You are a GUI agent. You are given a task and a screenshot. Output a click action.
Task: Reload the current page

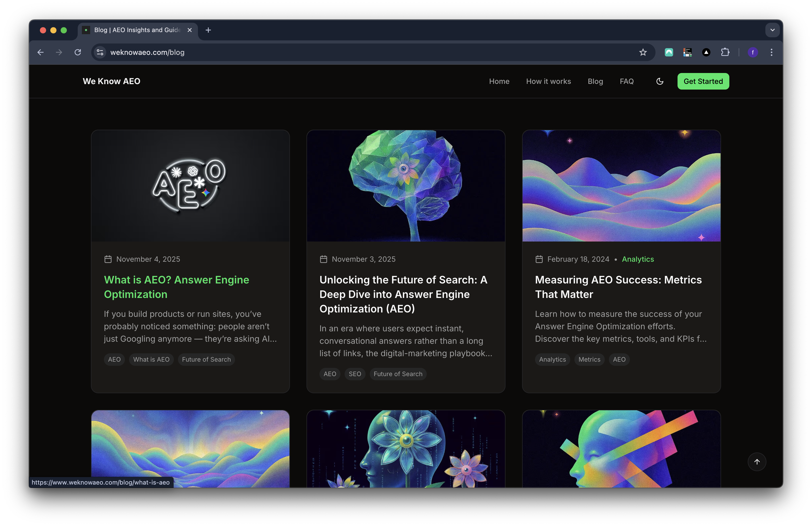click(x=78, y=52)
